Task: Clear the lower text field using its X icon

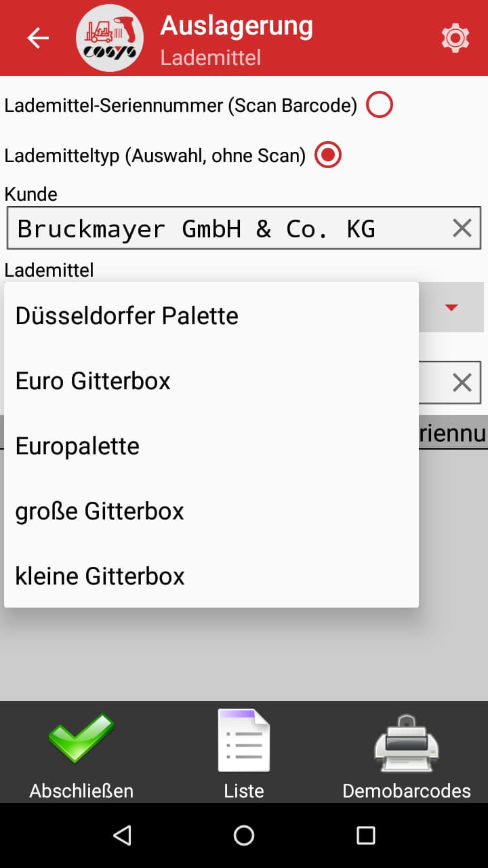Action: [x=462, y=382]
